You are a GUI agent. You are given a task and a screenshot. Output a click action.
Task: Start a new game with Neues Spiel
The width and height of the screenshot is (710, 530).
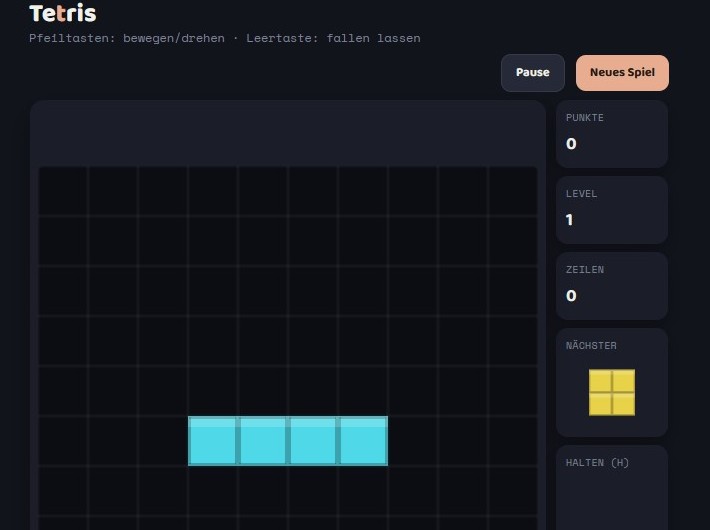pyautogui.click(x=622, y=73)
